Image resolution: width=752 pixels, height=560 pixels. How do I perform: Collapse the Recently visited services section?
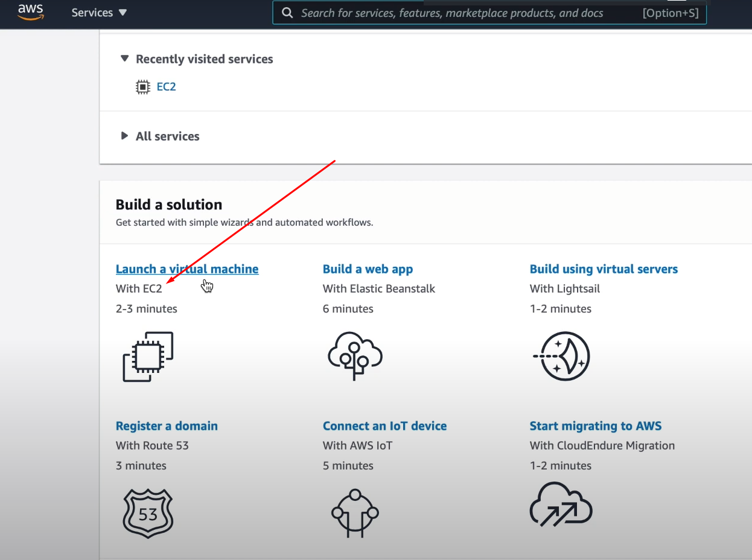click(x=125, y=59)
